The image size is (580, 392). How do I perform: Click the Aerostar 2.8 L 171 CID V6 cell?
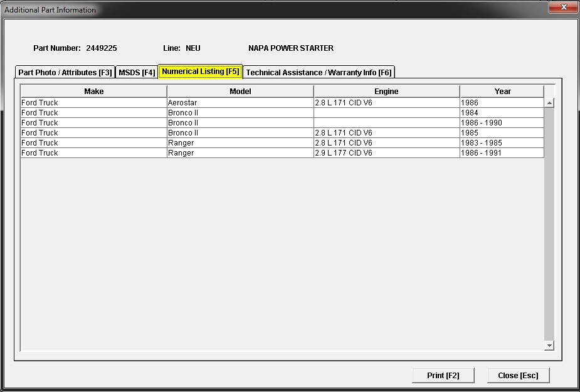click(x=386, y=102)
